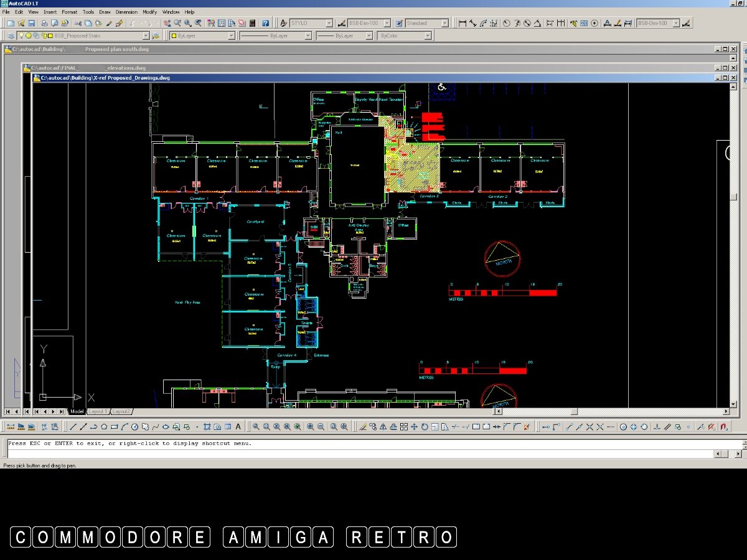Open the Layer Properties Manager icon

click(x=11, y=36)
